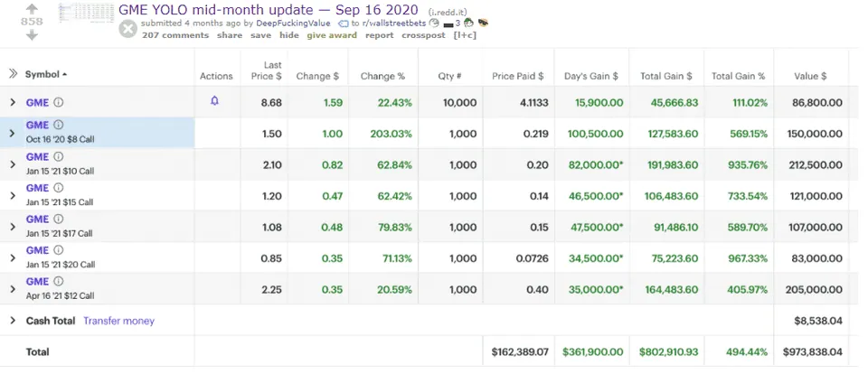
Task: Click the grey X icon under the thumbnail
Action: pyautogui.click(x=127, y=29)
